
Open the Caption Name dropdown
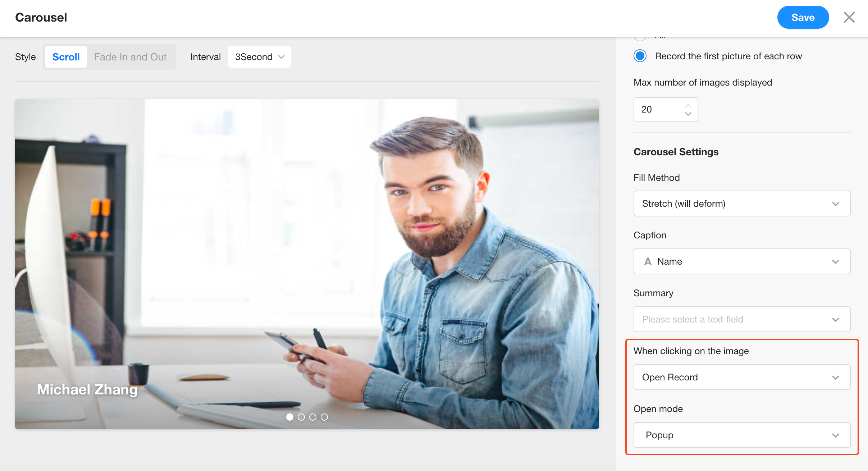pos(741,261)
